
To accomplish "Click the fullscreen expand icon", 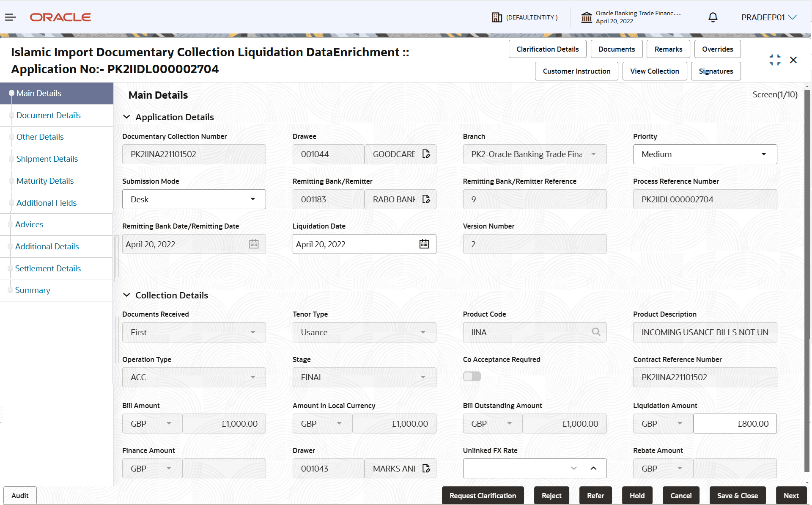I will pyautogui.click(x=775, y=60).
